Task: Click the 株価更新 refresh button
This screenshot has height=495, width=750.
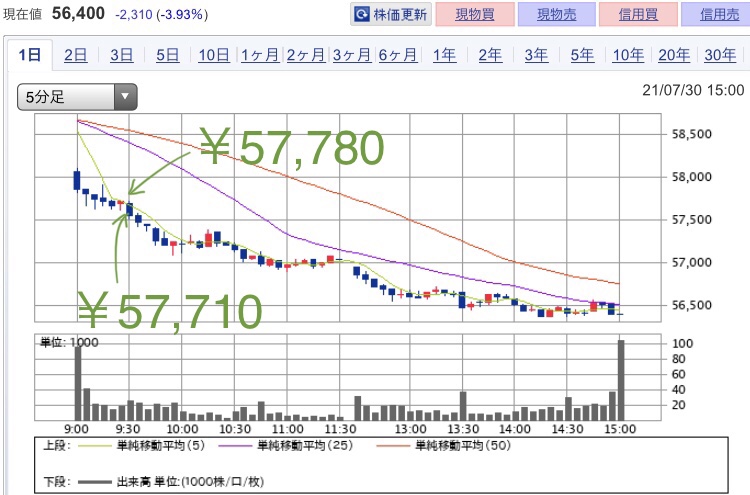Action: pyautogui.click(x=391, y=14)
